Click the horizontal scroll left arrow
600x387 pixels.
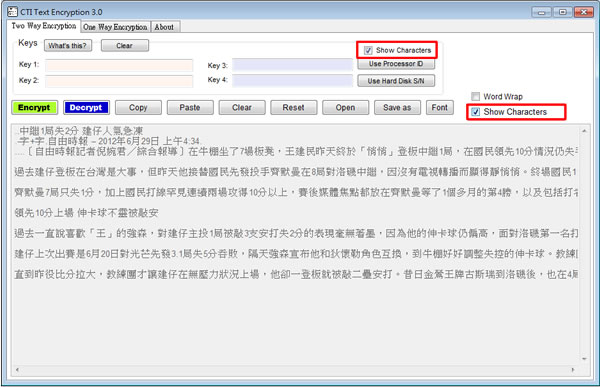(17, 370)
